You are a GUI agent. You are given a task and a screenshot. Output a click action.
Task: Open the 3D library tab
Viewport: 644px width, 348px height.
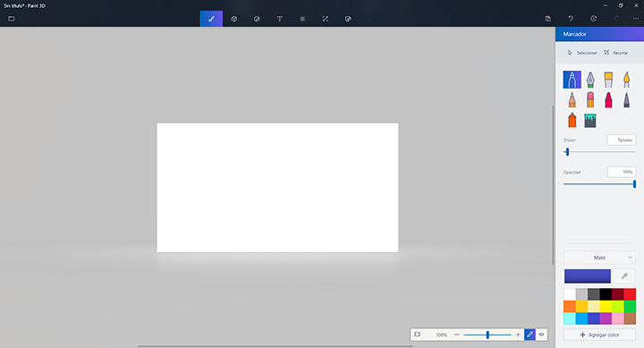pos(348,19)
